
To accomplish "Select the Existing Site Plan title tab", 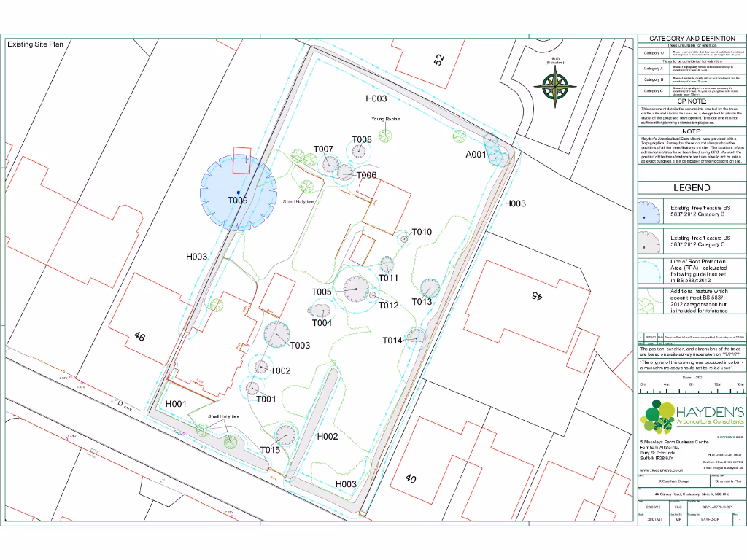I will (34, 44).
